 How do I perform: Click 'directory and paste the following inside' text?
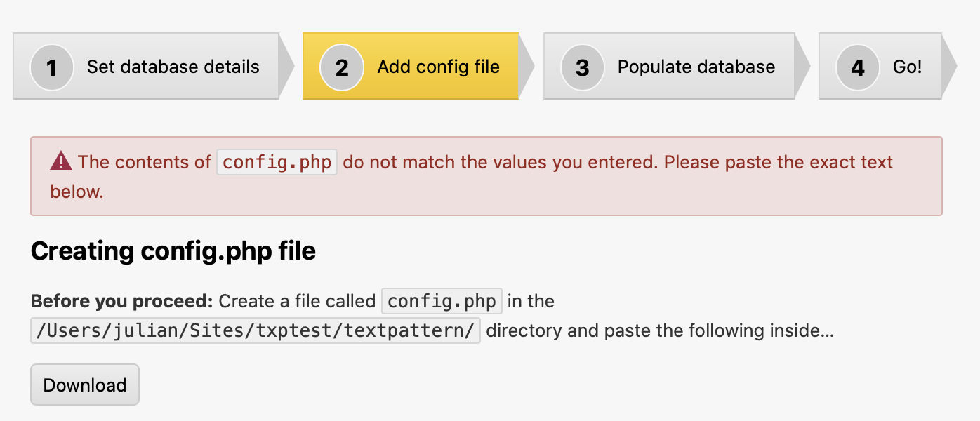click(659, 330)
